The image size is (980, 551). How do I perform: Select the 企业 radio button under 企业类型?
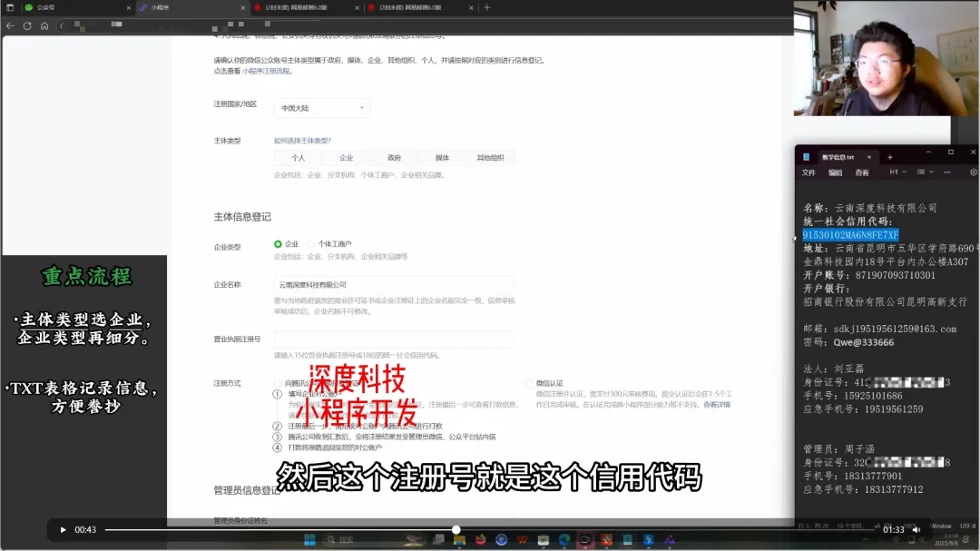click(x=278, y=243)
